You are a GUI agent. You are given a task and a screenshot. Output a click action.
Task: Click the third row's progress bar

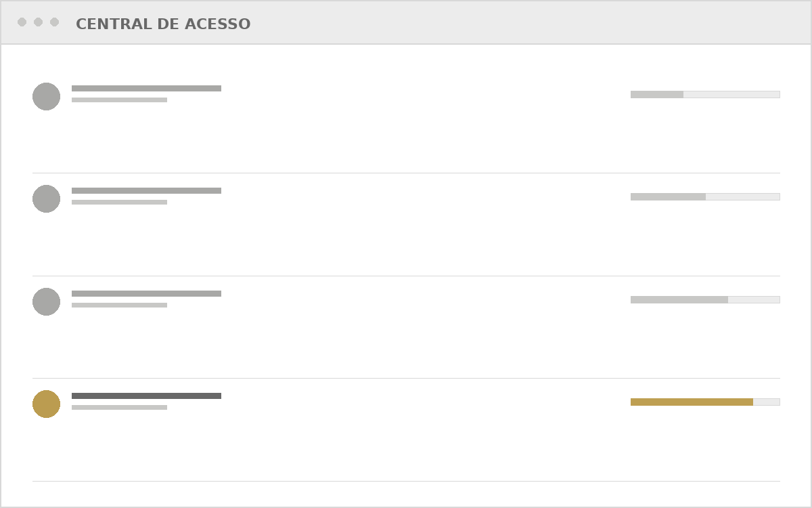click(705, 299)
